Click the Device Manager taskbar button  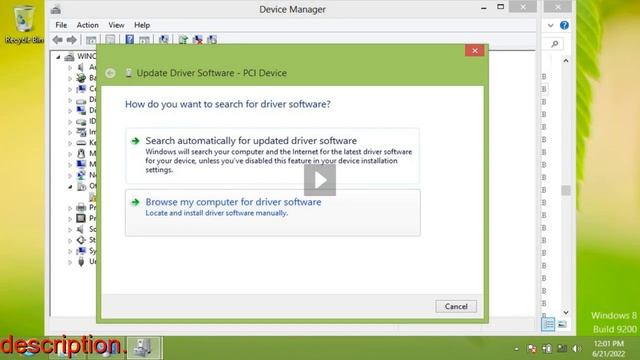click(144, 348)
